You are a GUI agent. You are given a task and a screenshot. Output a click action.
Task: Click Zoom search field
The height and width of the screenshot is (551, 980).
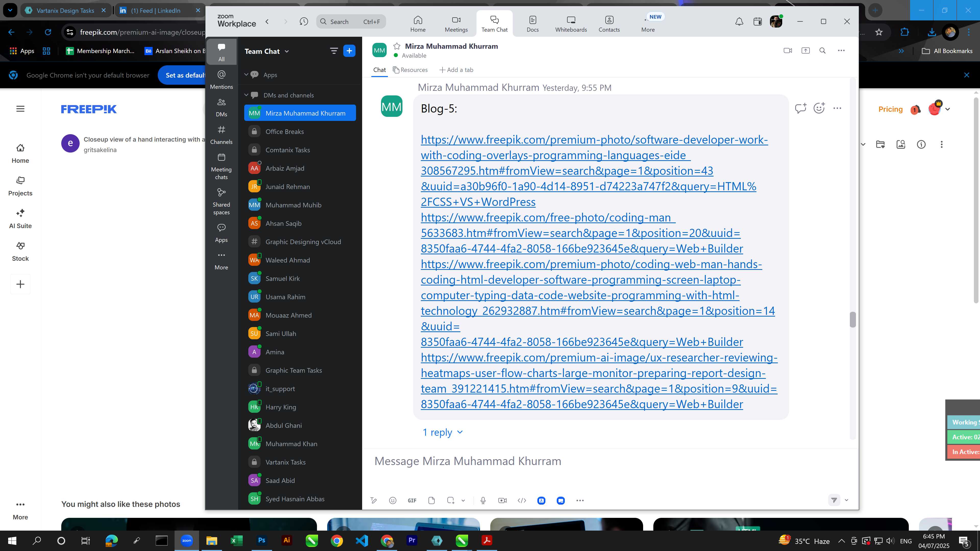[351, 22]
